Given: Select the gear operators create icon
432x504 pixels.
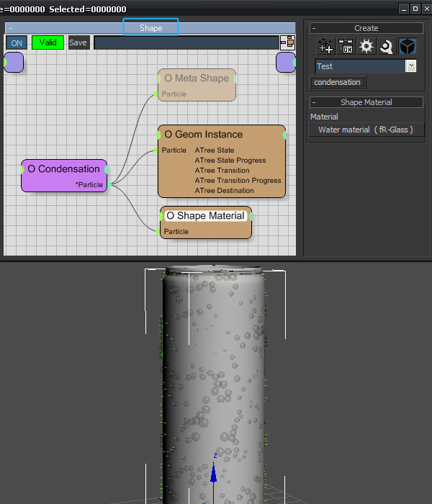Looking at the screenshot, I should coord(366,46).
